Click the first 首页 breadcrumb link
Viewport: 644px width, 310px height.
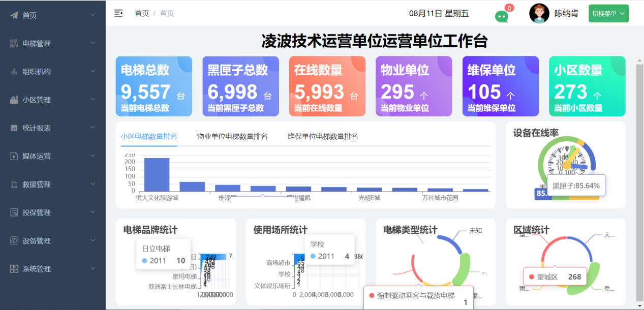point(142,13)
